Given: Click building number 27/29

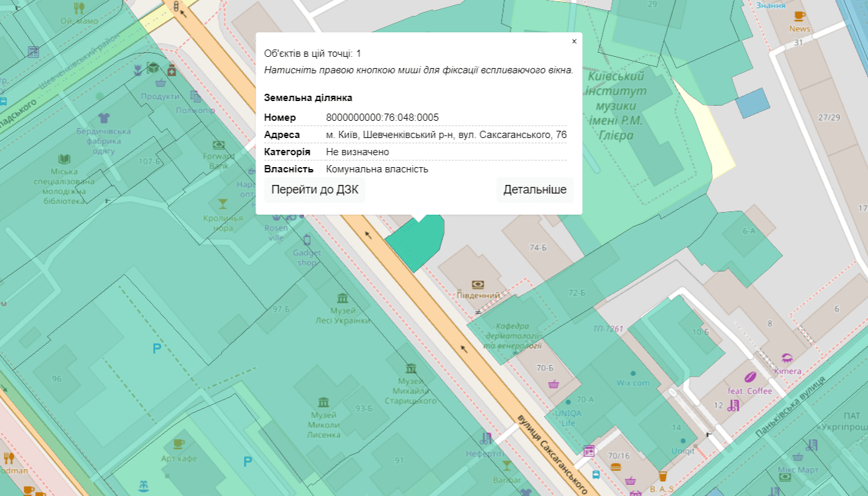Looking at the screenshot, I should [x=828, y=118].
